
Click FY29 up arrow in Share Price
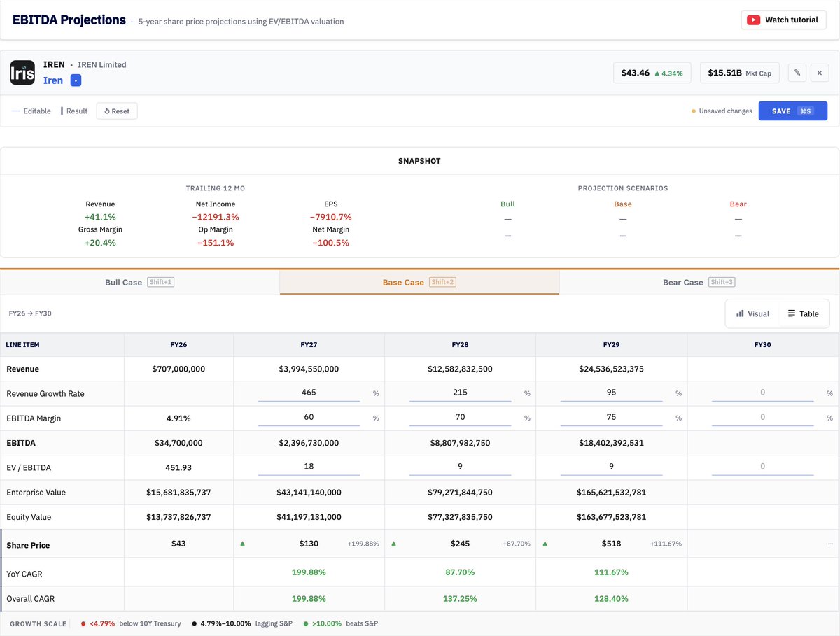click(x=545, y=543)
